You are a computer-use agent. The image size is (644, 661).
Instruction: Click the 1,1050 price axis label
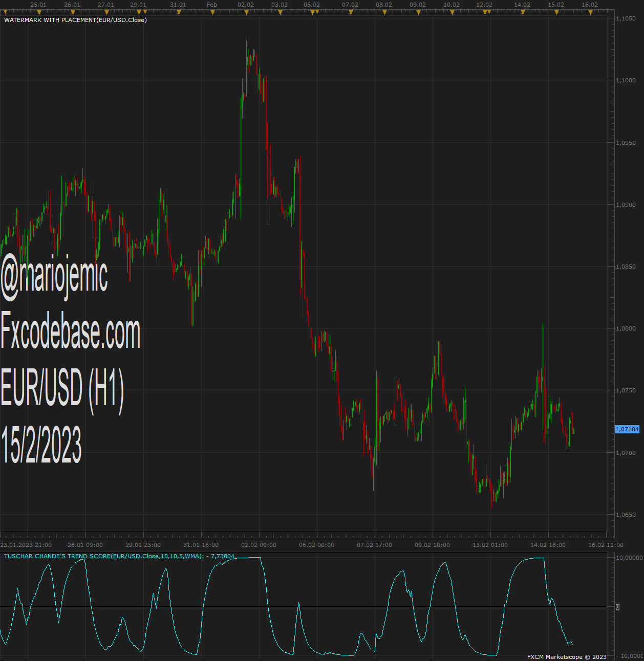[626, 18]
